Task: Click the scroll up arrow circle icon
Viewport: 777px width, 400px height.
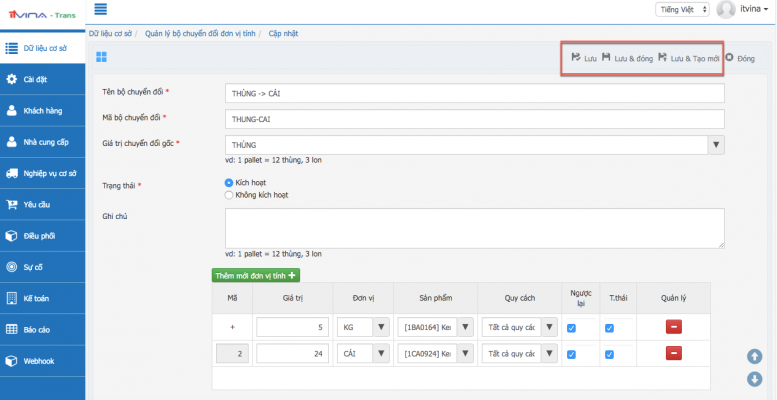Action: [x=754, y=357]
